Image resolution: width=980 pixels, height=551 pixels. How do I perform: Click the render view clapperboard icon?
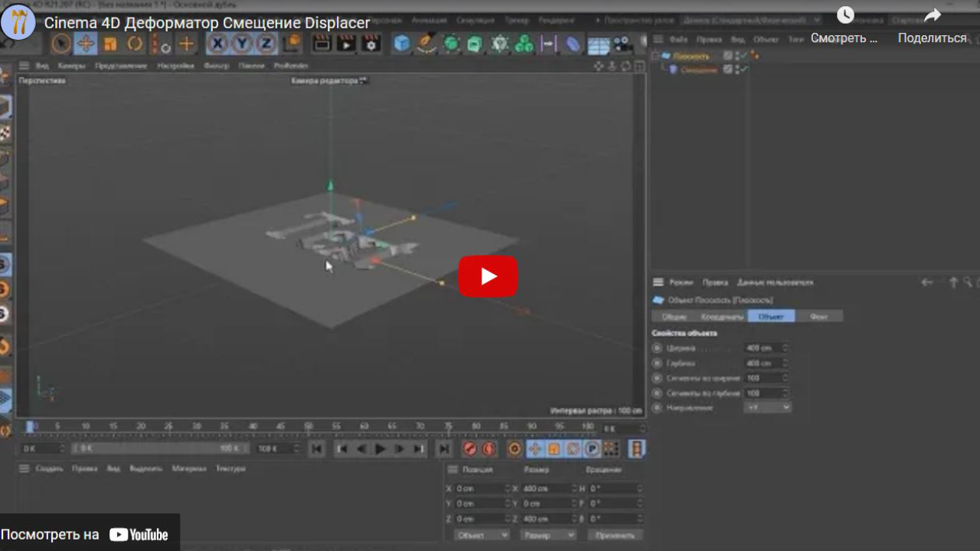click(x=322, y=44)
